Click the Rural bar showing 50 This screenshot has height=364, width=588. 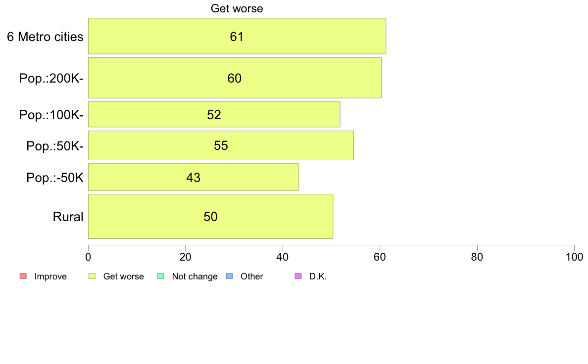pyautogui.click(x=210, y=216)
